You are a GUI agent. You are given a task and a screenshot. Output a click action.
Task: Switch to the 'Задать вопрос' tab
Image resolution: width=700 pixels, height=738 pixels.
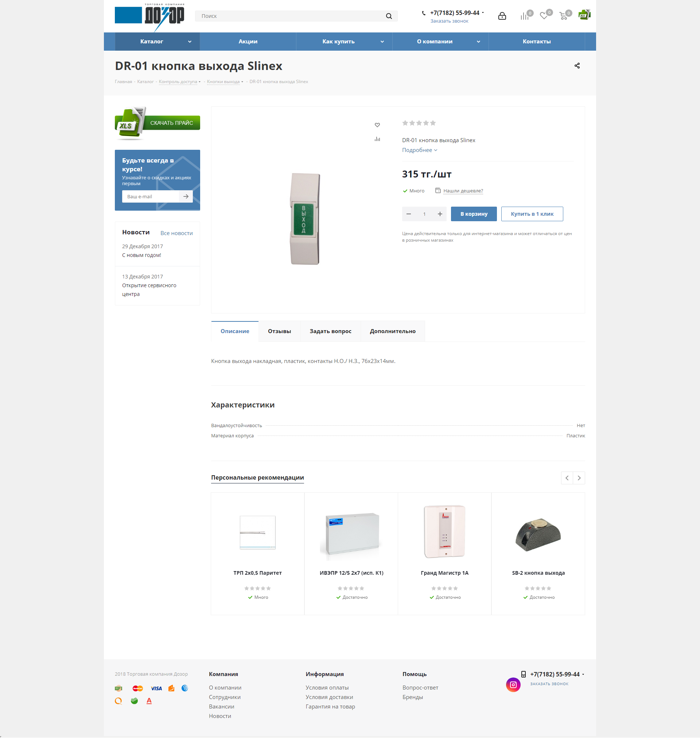pos(331,332)
